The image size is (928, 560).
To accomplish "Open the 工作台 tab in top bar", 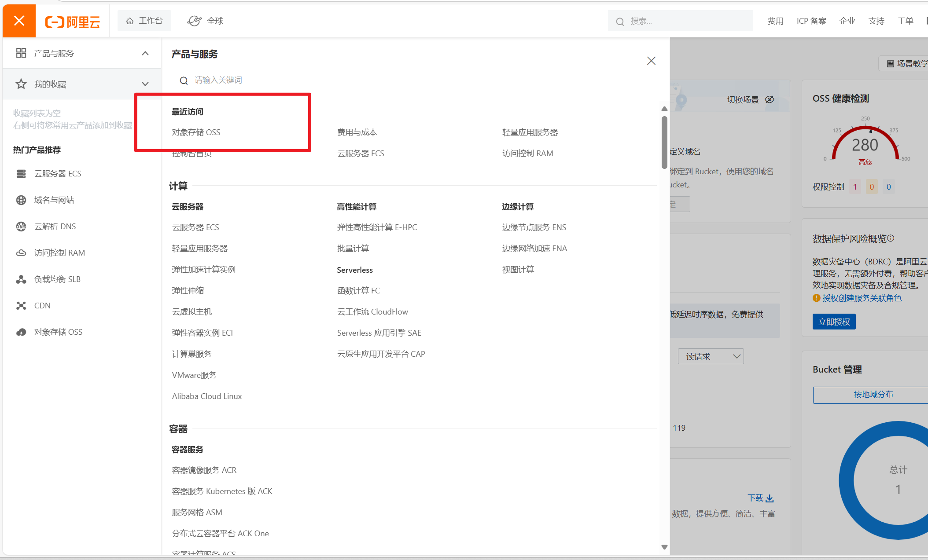I will (x=144, y=21).
